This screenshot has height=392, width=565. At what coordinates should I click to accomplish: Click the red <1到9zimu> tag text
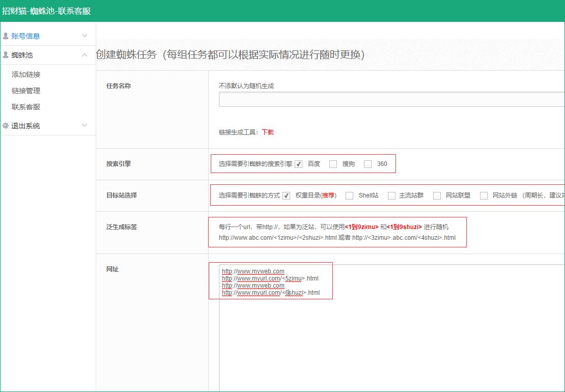(361, 227)
